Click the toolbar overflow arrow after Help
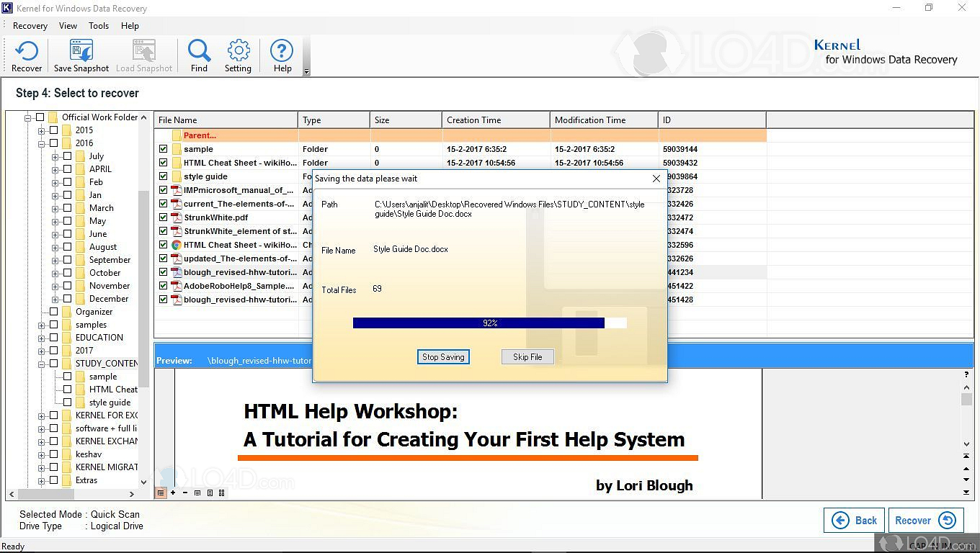Image resolution: width=980 pixels, height=553 pixels. click(x=306, y=71)
